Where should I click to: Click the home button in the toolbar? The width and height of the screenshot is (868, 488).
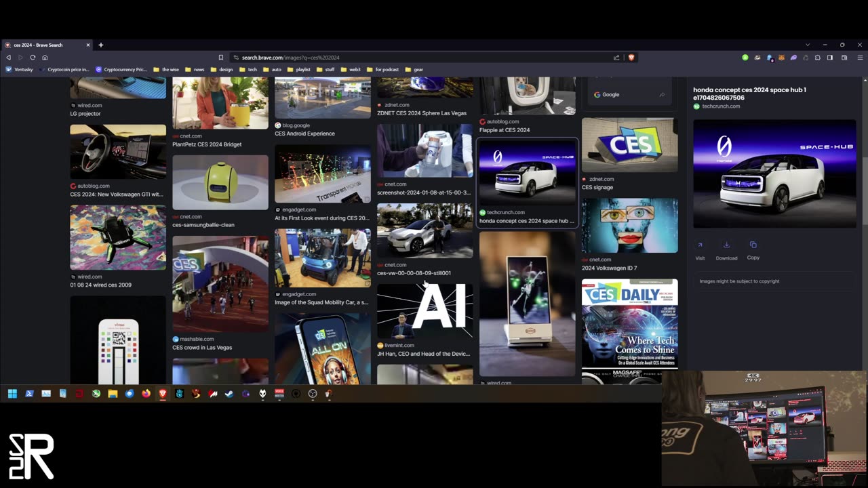tap(45, 58)
